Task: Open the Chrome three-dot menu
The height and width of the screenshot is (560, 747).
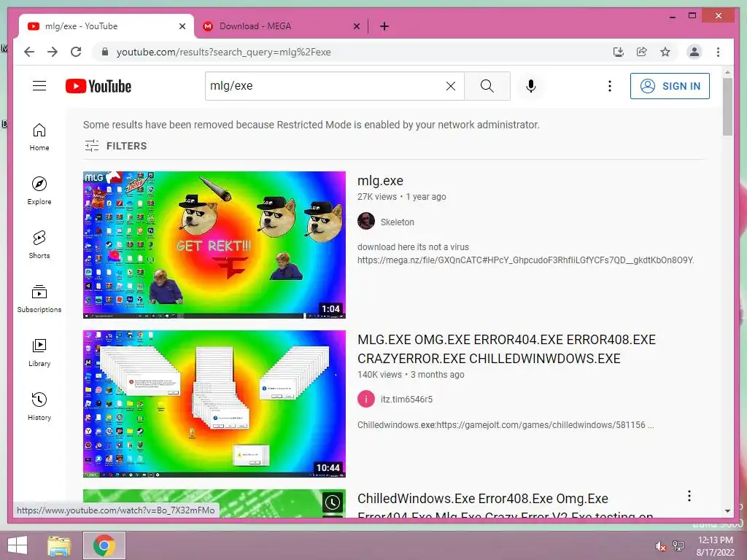Action: [718, 52]
